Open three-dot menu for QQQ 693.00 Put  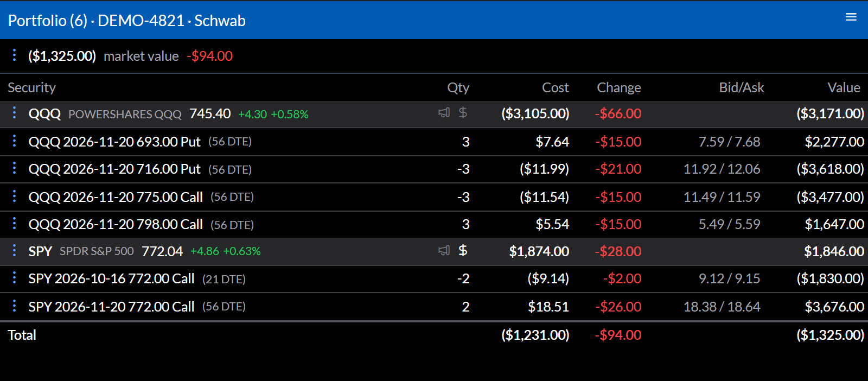[x=14, y=141]
